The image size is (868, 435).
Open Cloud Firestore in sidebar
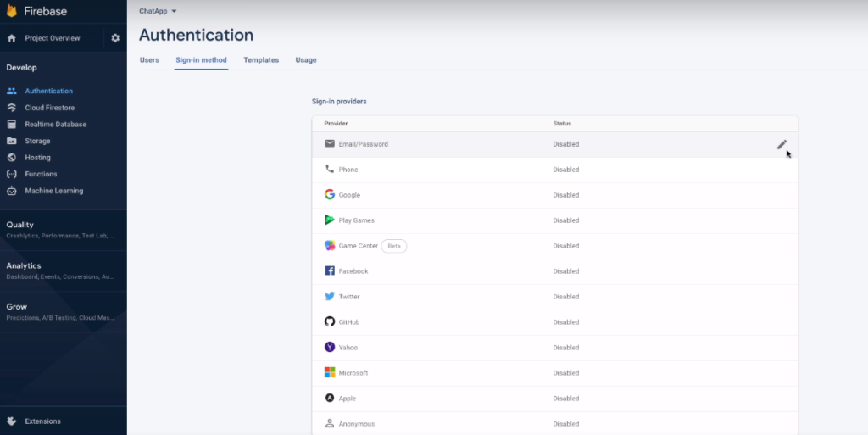click(x=49, y=108)
